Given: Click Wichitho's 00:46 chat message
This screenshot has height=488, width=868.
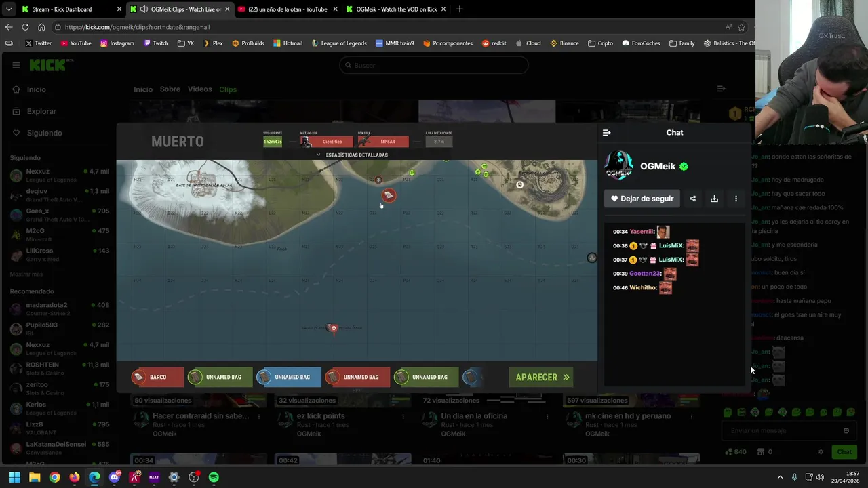Looking at the screenshot, I should [x=642, y=288].
